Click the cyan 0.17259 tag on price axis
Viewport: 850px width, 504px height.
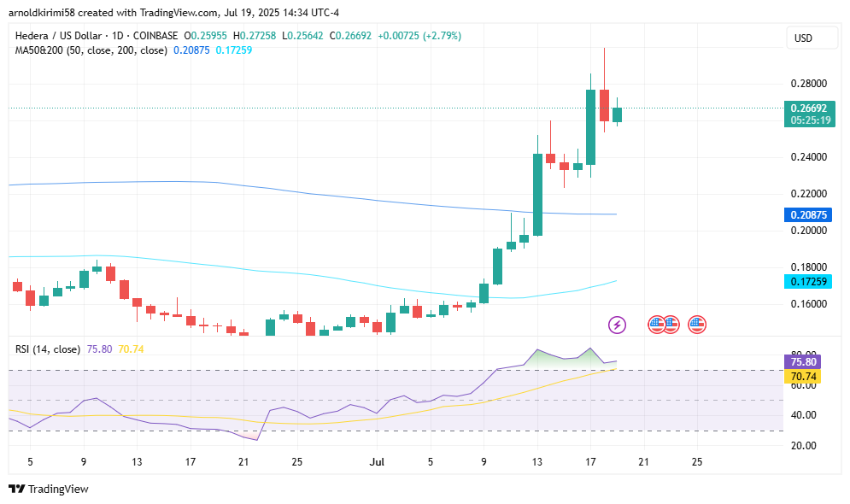point(808,281)
